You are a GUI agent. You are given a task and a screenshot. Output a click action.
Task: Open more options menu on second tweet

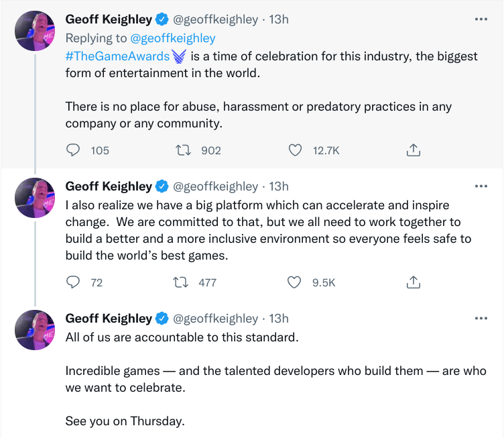pos(481,186)
